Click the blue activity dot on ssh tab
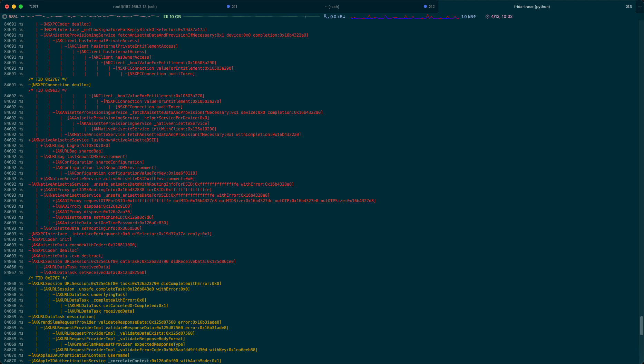 (x=228, y=7)
